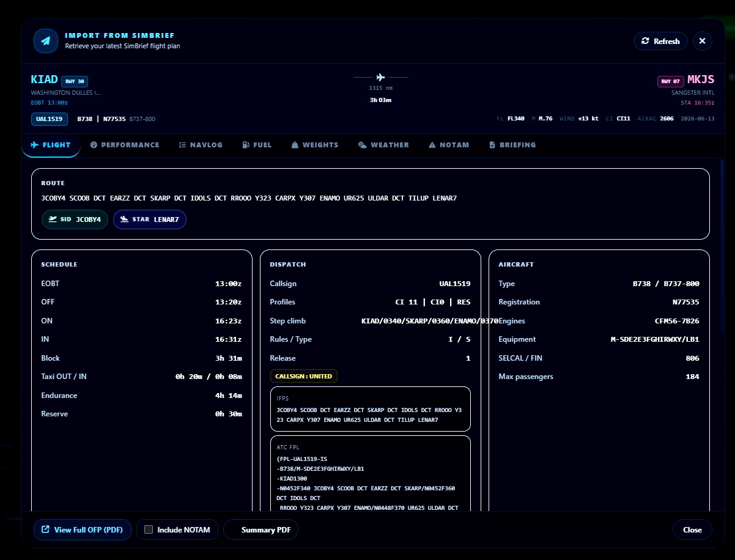This screenshot has height=560, width=735.
Task: Click the Taxi OUT / IN value 0h 20m / 0h 08m
Action: point(209,377)
